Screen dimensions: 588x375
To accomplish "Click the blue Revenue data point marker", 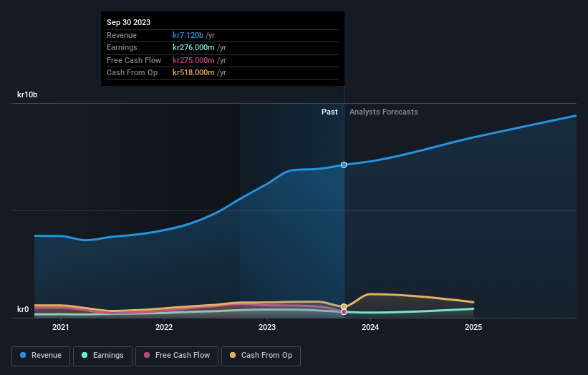I will [344, 165].
